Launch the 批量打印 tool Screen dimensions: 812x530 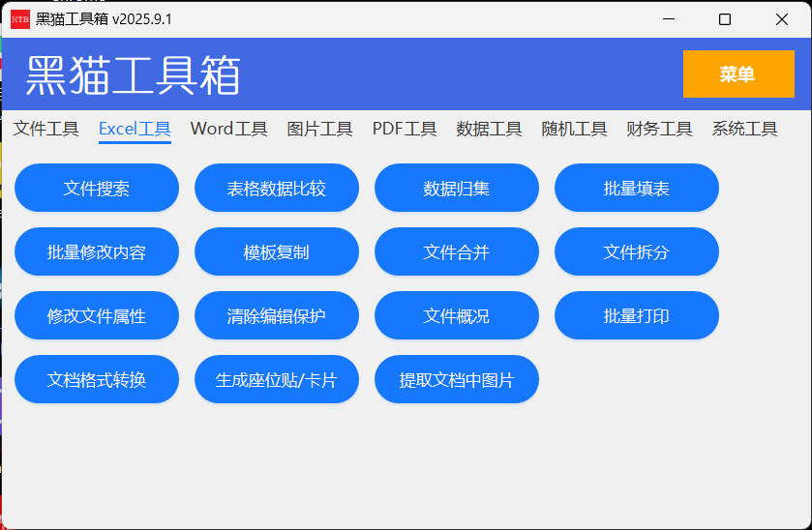pyautogui.click(x=637, y=316)
